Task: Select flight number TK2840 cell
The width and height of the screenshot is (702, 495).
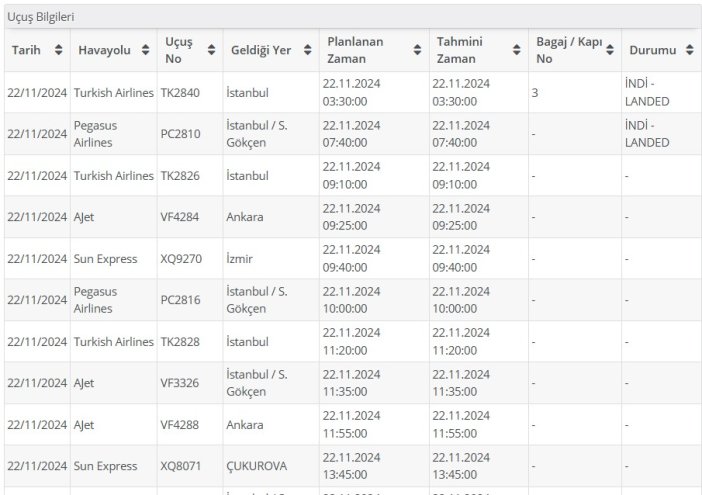Action: click(x=180, y=92)
